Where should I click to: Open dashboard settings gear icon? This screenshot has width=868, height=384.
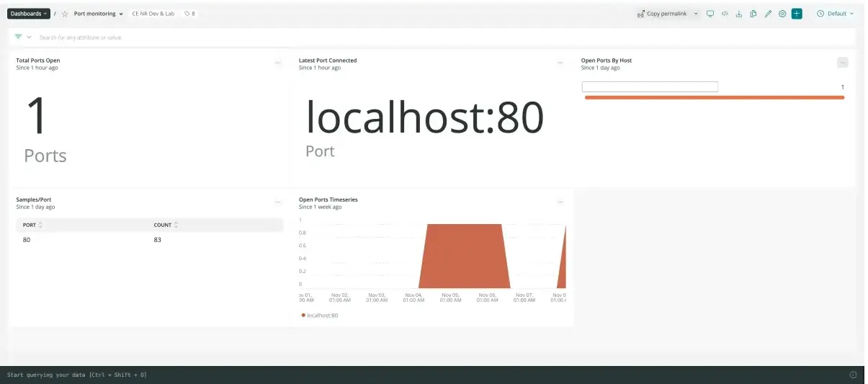click(782, 14)
